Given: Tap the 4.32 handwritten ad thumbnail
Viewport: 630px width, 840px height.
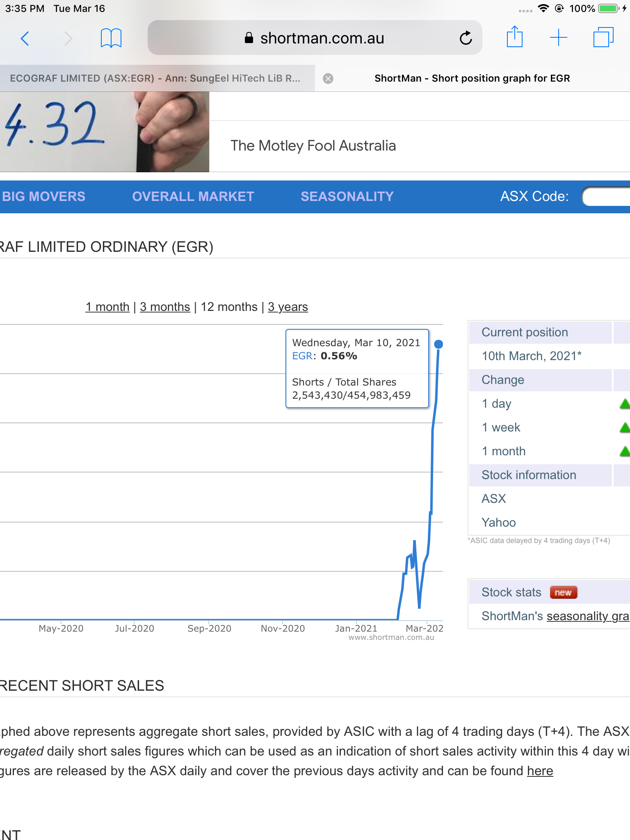Looking at the screenshot, I should (x=105, y=132).
